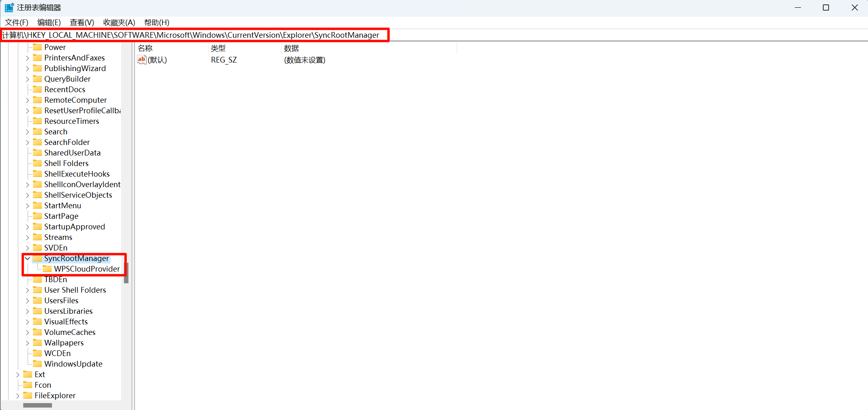Click the UsersFiles folder icon

point(37,300)
